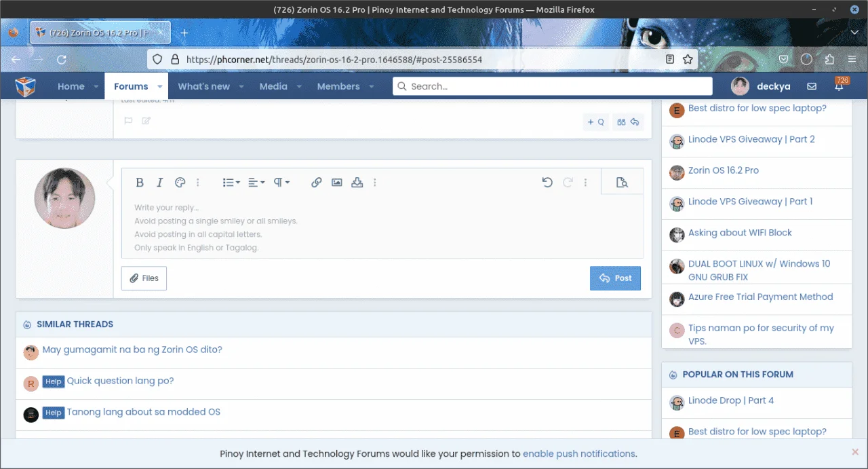Bookmark this page with star icon
This screenshot has width=868, height=469.
pyautogui.click(x=688, y=59)
